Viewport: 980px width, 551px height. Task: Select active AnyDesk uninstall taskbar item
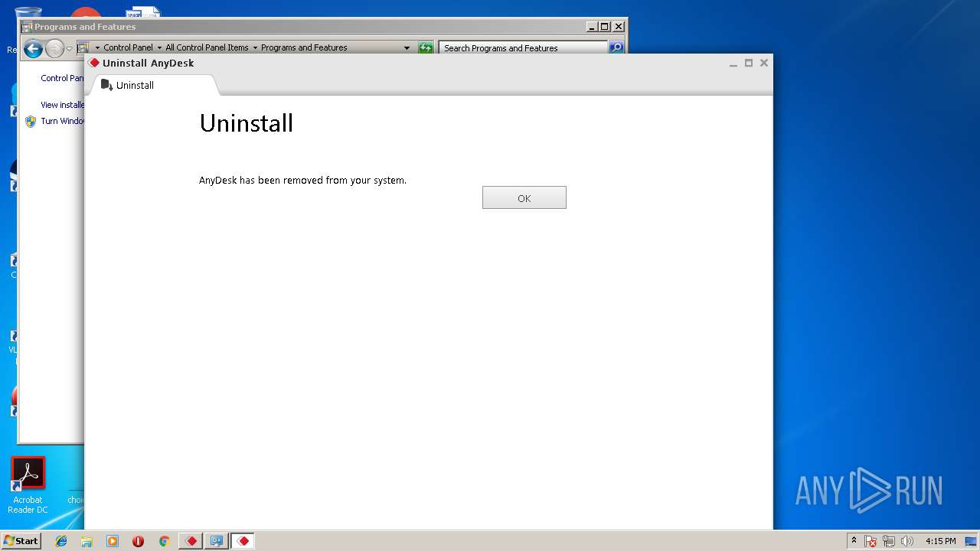(243, 541)
